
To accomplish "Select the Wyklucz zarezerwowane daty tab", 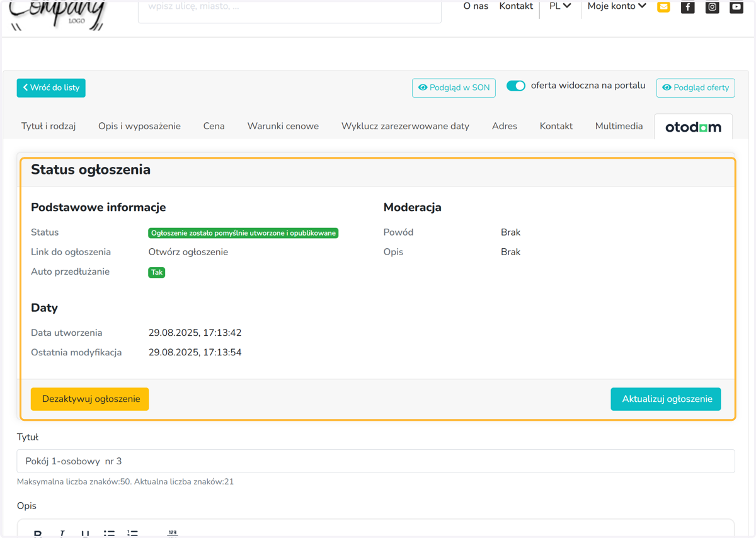I will click(405, 126).
